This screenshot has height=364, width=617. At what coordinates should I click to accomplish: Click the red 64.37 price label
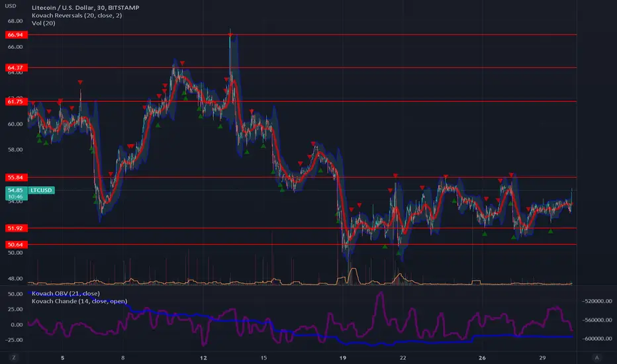pos(16,68)
